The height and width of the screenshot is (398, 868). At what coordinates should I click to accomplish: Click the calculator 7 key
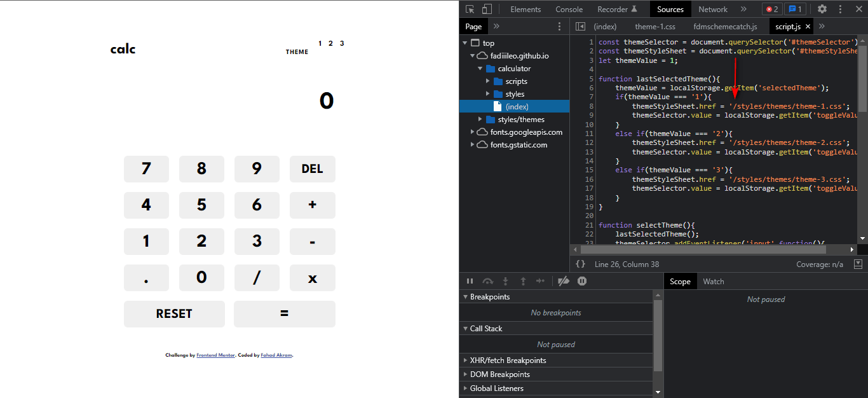[x=146, y=169]
